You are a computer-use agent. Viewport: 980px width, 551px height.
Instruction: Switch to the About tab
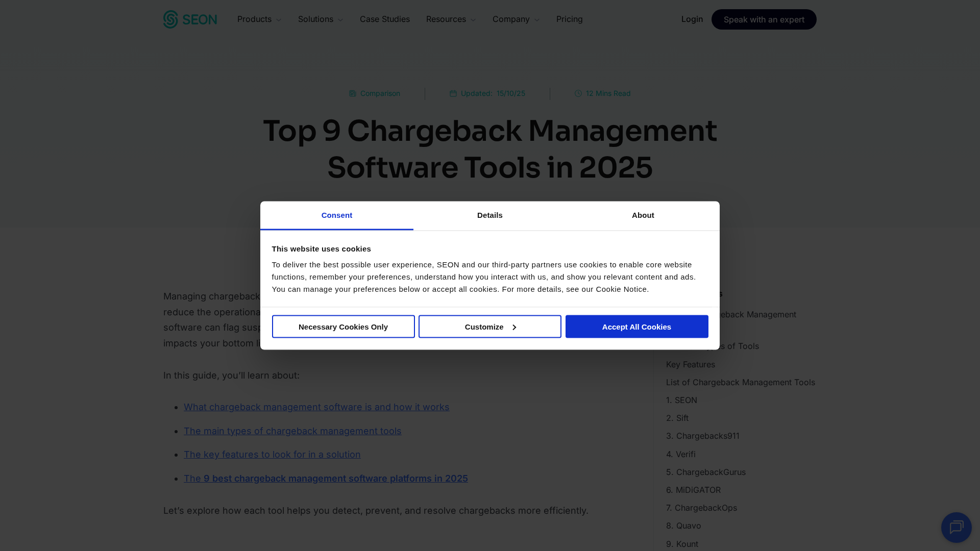(643, 215)
